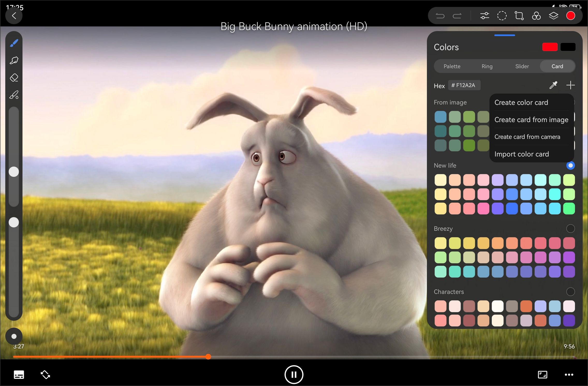Screen dimensions: 588x386
Task: Pause the video playback
Action: (294, 374)
